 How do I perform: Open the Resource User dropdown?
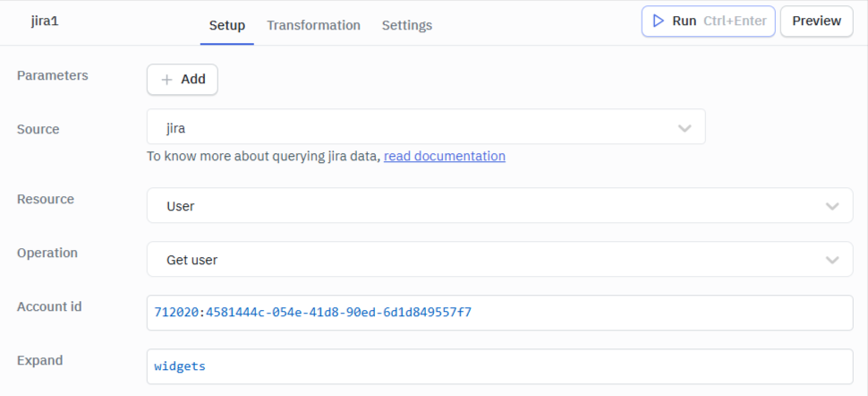(x=499, y=205)
